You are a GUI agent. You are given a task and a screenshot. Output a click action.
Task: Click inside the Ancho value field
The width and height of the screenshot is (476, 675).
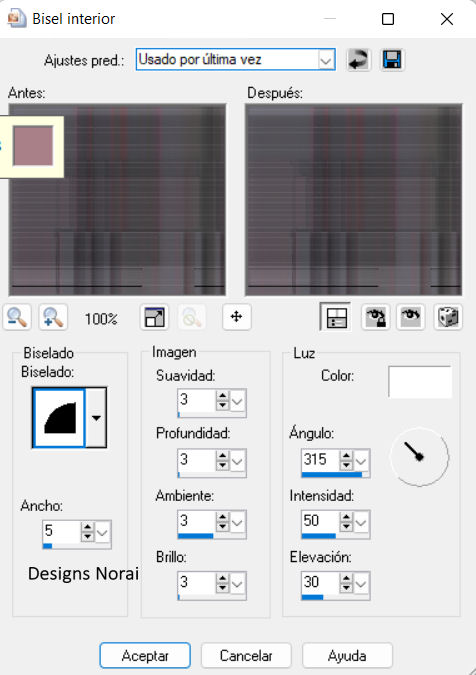point(61,531)
